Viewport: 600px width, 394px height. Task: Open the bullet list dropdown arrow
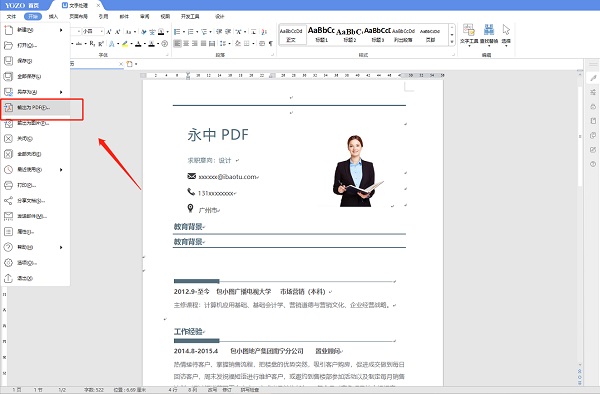[x=184, y=32]
